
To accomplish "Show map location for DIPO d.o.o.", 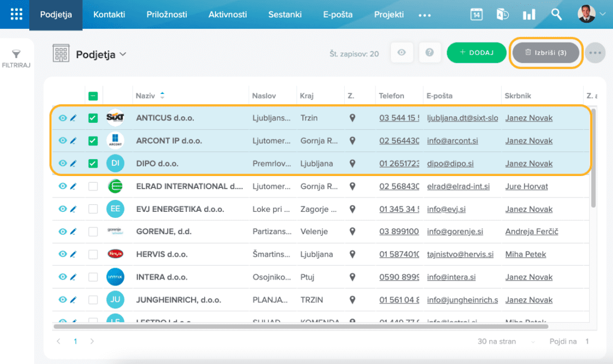I will pos(352,163).
